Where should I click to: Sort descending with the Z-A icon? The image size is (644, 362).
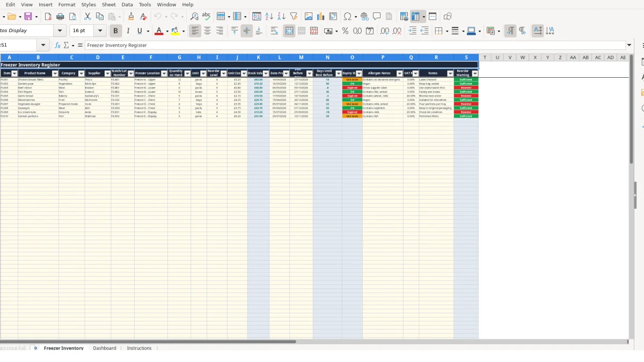(281, 17)
